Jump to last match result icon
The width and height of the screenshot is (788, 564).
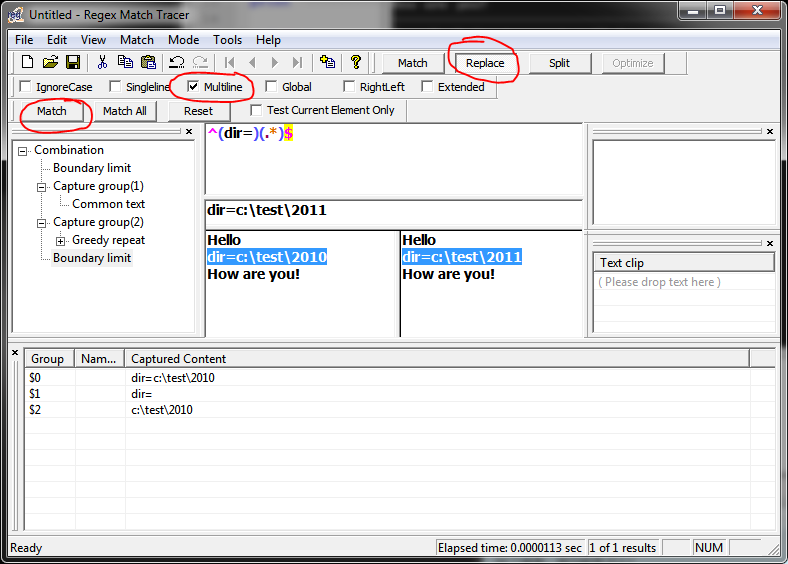tap(298, 62)
